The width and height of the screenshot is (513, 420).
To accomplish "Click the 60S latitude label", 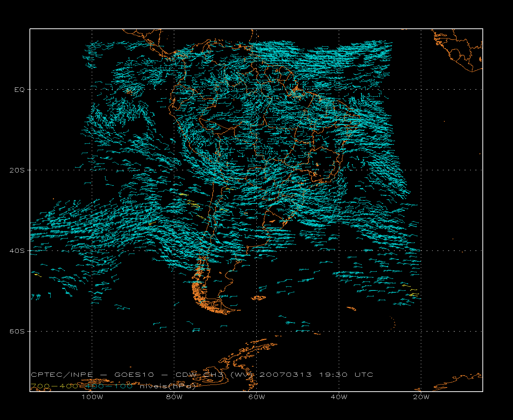I will tap(17, 332).
